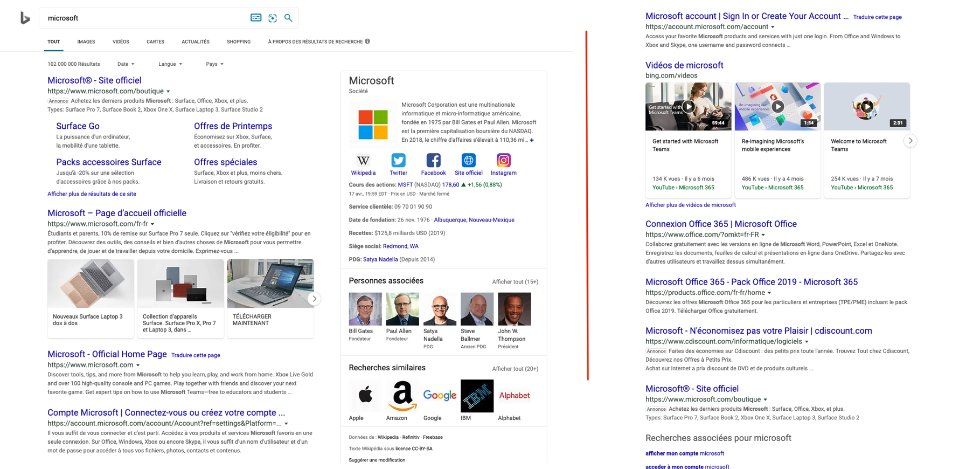This screenshot has height=469, width=980.
Task: Click Afficher tout (15+) for Personnes associées
Action: point(515,282)
